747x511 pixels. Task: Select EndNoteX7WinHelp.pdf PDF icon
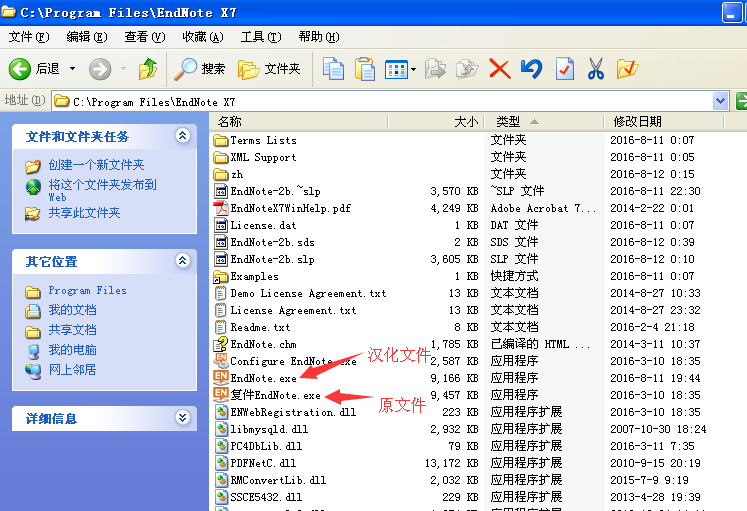tap(221, 208)
